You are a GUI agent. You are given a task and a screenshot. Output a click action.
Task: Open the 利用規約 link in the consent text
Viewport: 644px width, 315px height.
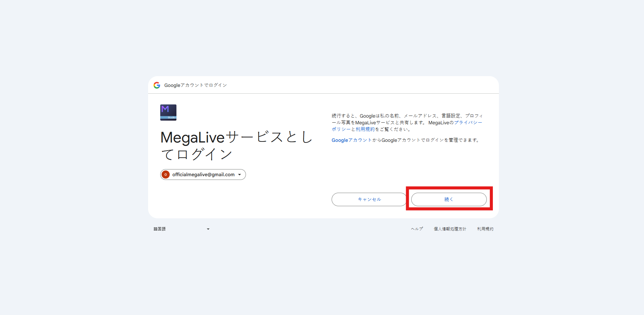click(365, 129)
